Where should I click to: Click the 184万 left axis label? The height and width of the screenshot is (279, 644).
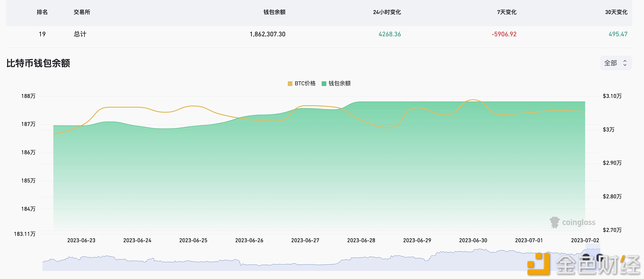pyautogui.click(x=28, y=209)
